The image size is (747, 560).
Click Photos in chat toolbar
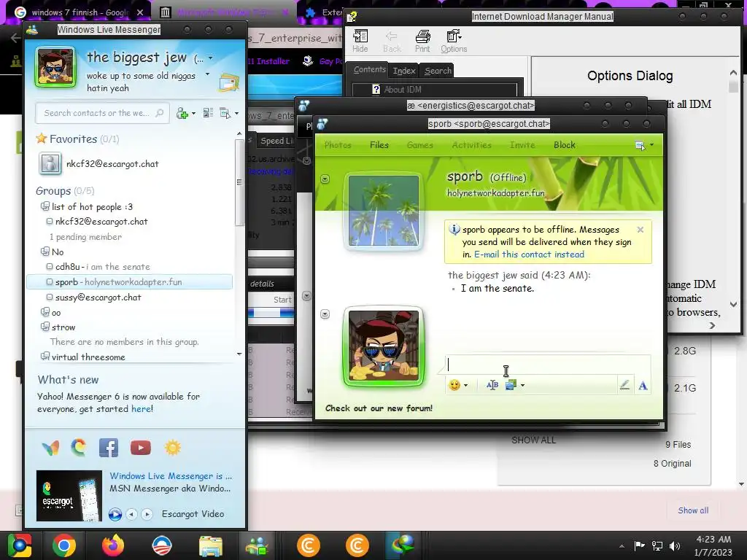point(338,145)
